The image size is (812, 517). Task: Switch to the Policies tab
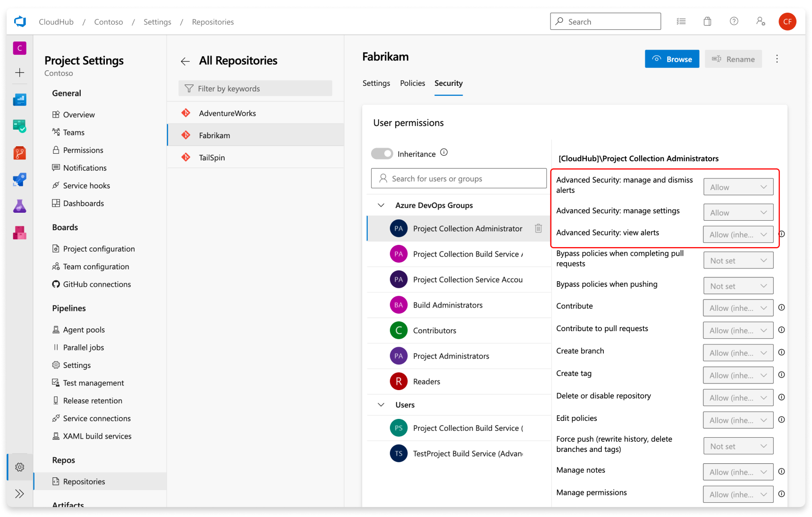point(412,83)
